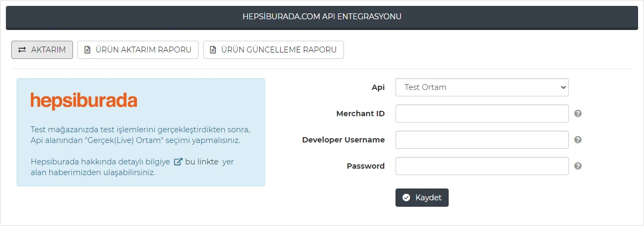Screen dimensions: 644x226
Task: Show help for Password field
Action: 578,166
